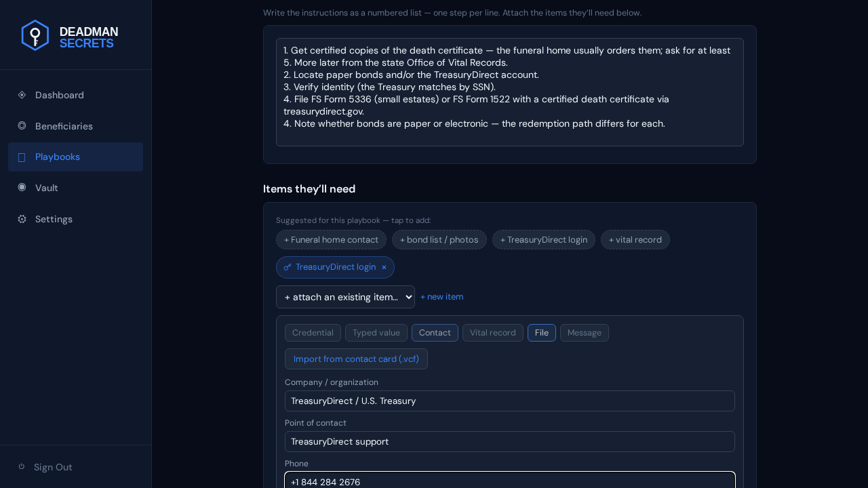Viewport: 868px width, 488px height.
Task: Switch to the Message item type
Action: 585,333
